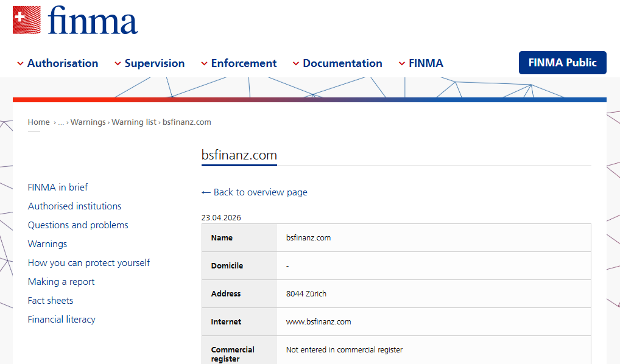Open the FINMA menu item
620x364 pixels.
pyautogui.click(x=426, y=63)
